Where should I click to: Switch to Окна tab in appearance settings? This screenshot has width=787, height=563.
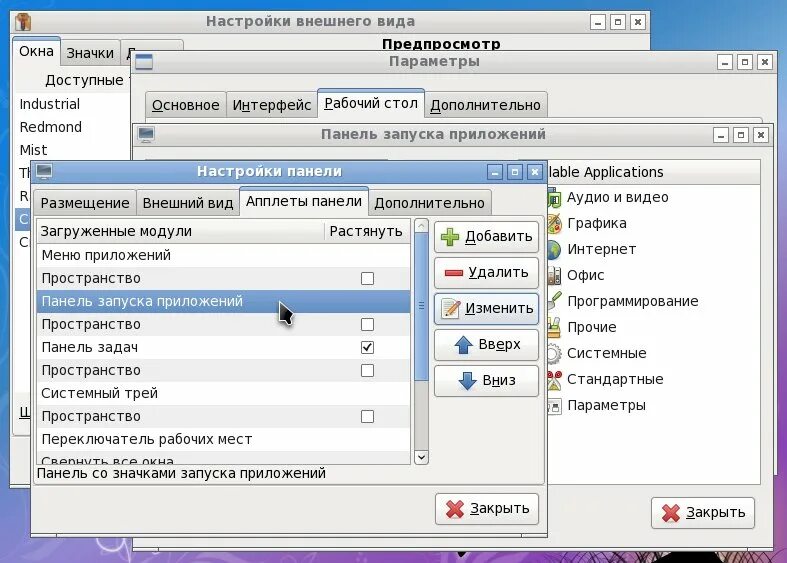click(x=37, y=51)
